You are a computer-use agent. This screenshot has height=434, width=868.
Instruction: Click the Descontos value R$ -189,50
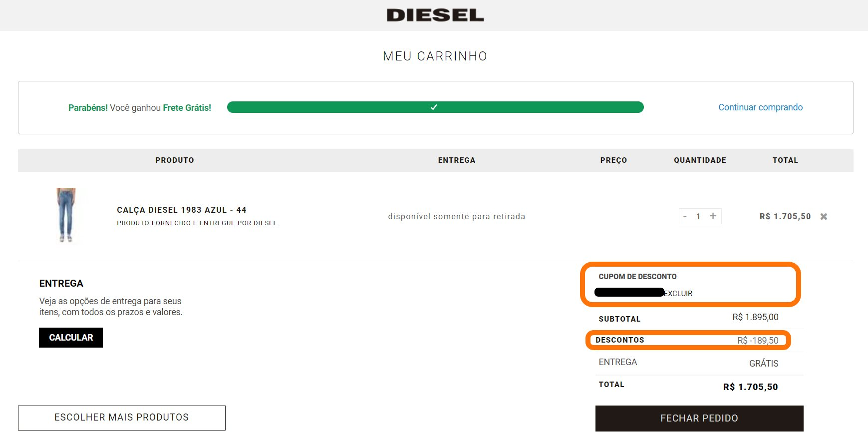[x=758, y=341]
